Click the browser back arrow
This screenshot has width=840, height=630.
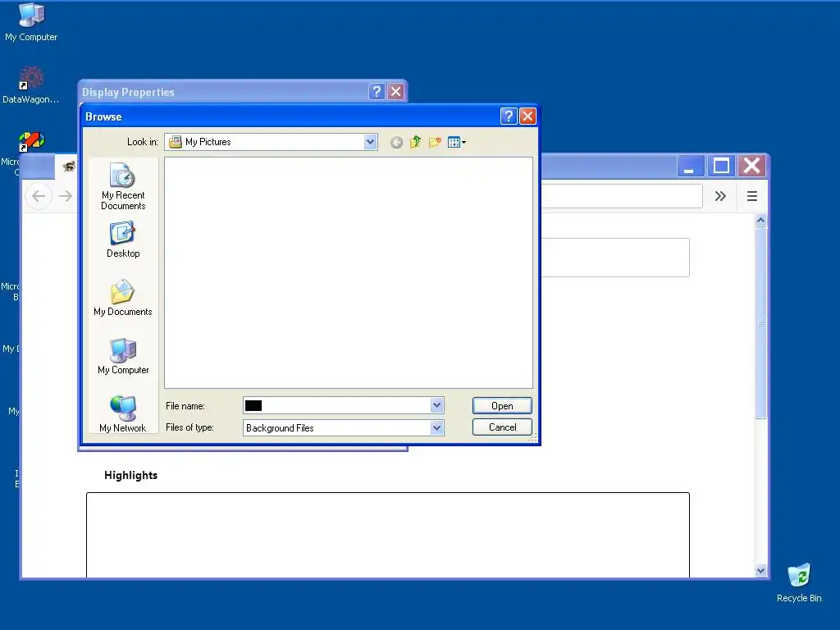[39, 196]
